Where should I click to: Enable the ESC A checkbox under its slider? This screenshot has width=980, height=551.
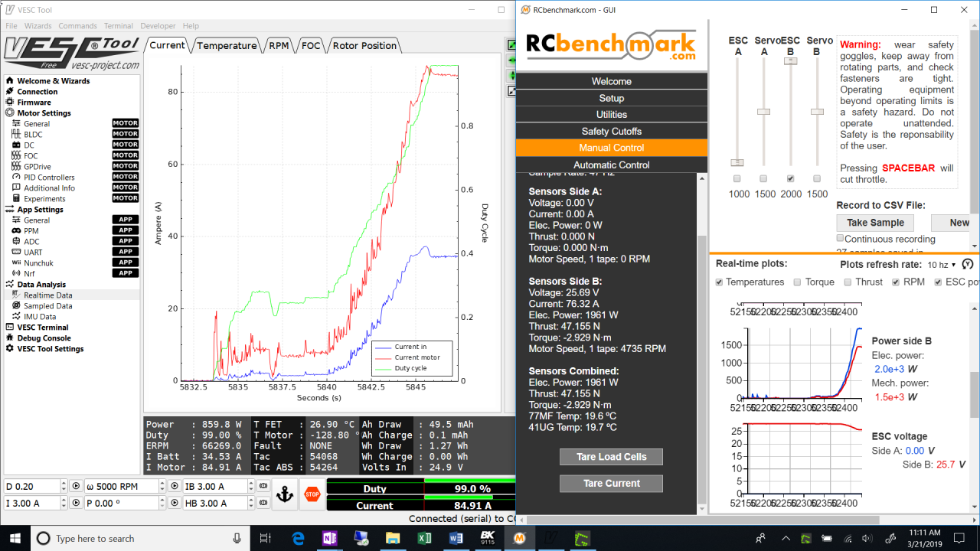[737, 179]
